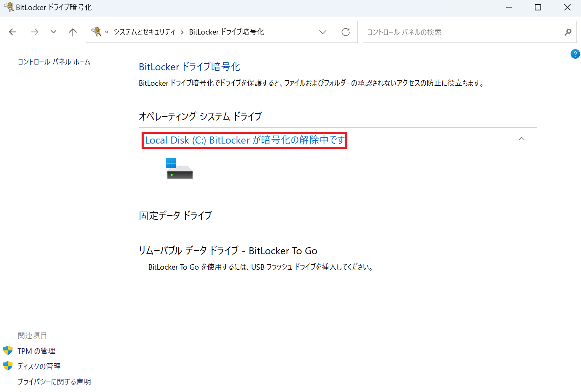
Task: Click the forward navigation arrow
Action: (x=35, y=32)
